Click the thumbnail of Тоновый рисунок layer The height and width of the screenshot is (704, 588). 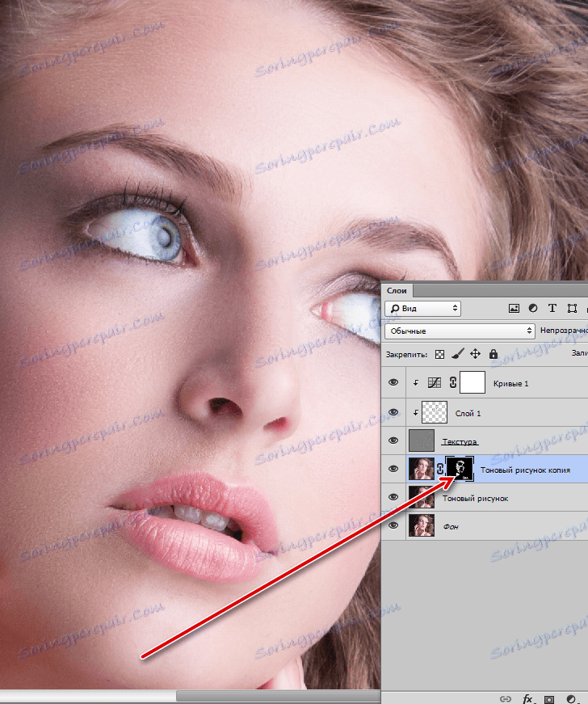[422, 497]
